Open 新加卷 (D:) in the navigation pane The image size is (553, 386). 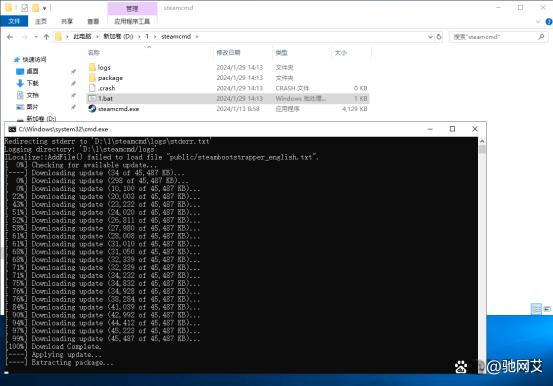[41, 119]
